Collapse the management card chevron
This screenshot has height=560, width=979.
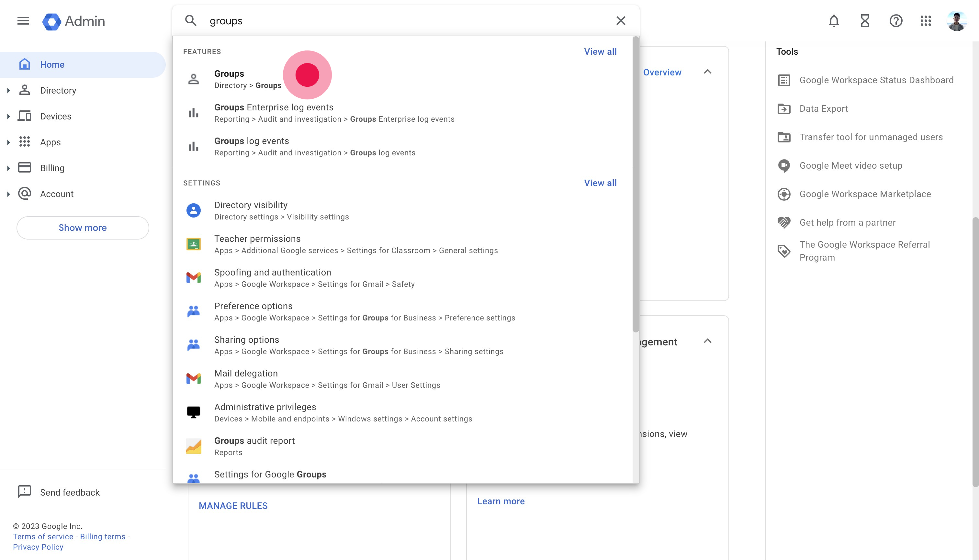point(707,341)
